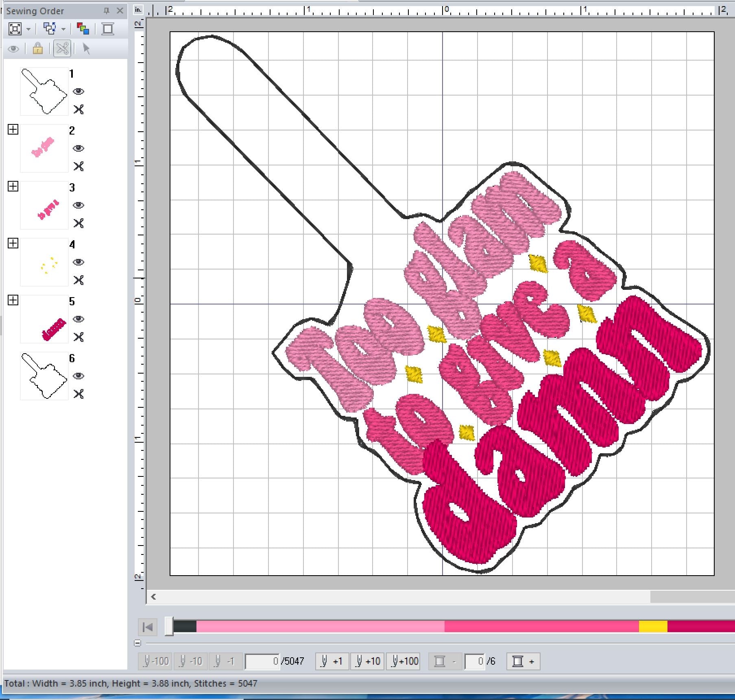Toggle visibility of sewing item 3

79,205
